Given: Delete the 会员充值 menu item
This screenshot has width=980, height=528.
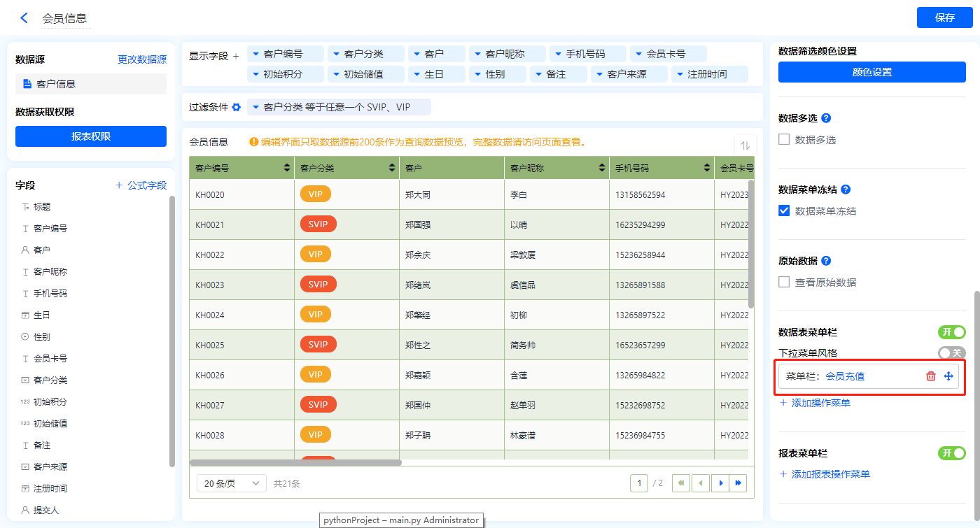Looking at the screenshot, I should point(931,376).
